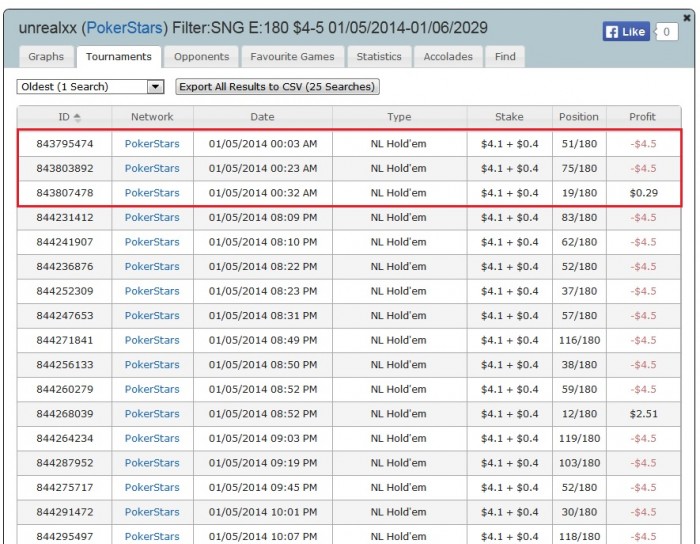Open PokerStars link for tournament 844264234

click(x=152, y=438)
